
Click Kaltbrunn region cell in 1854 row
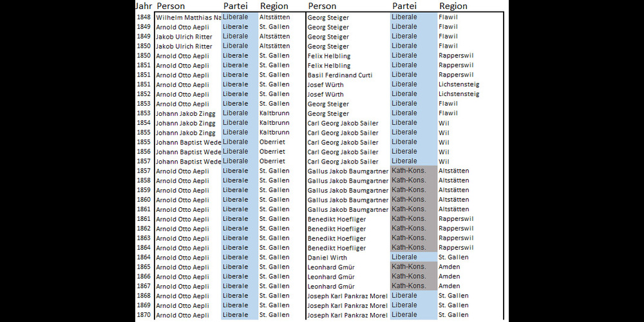point(274,122)
